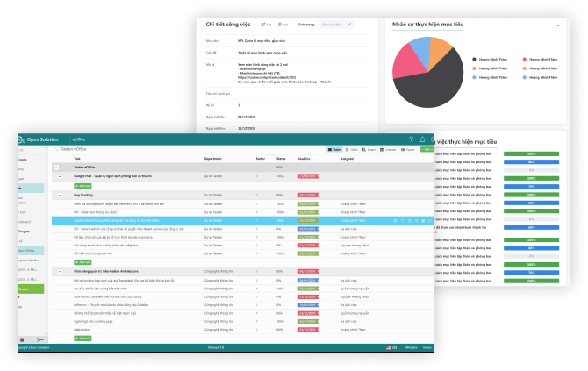Click the red deadline flag in Bug Tracking row
Viewport: 588px width, 371px height.
pos(308,196)
